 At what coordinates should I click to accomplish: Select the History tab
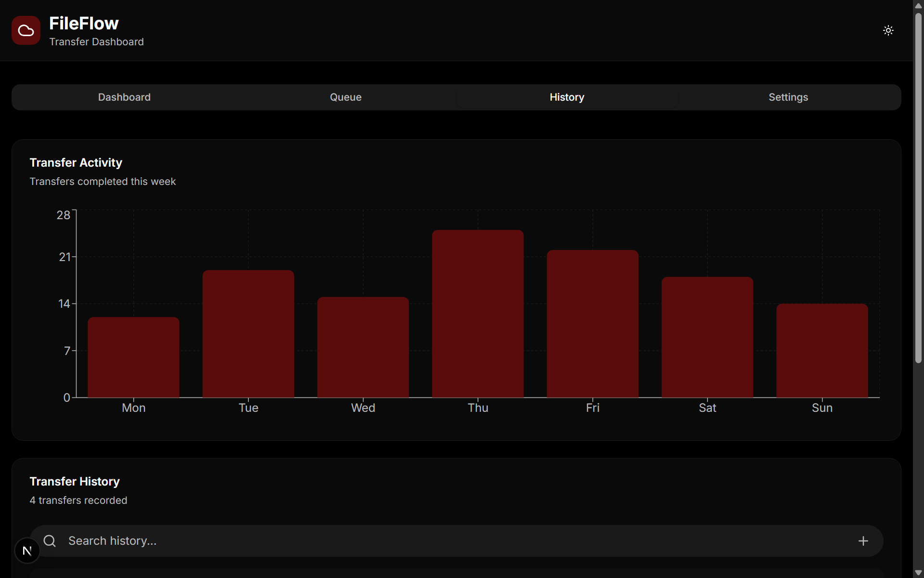pyautogui.click(x=567, y=97)
